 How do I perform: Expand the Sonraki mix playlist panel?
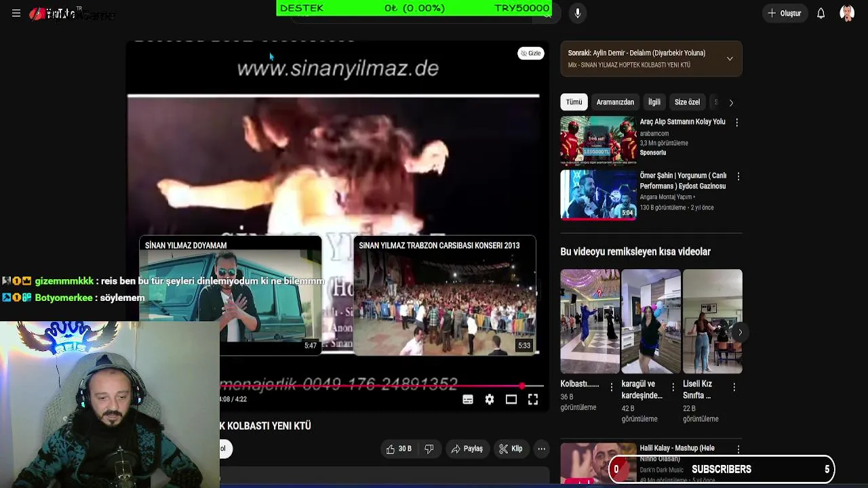[x=730, y=59]
